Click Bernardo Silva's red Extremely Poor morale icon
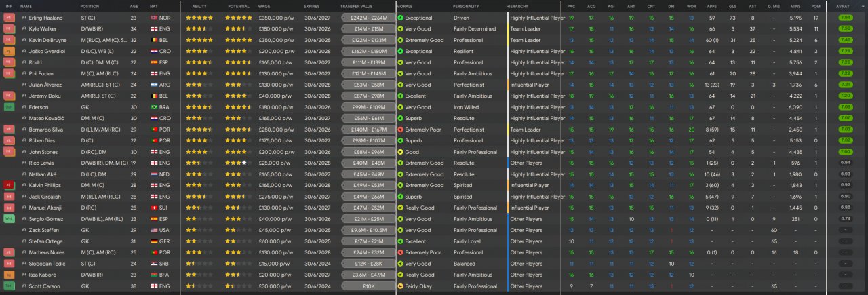The width and height of the screenshot is (868, 295). pos(400,130)
